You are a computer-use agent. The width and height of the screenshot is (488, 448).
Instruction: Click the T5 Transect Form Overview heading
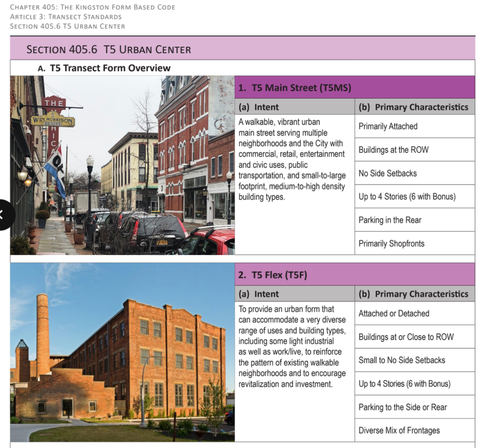110,68
